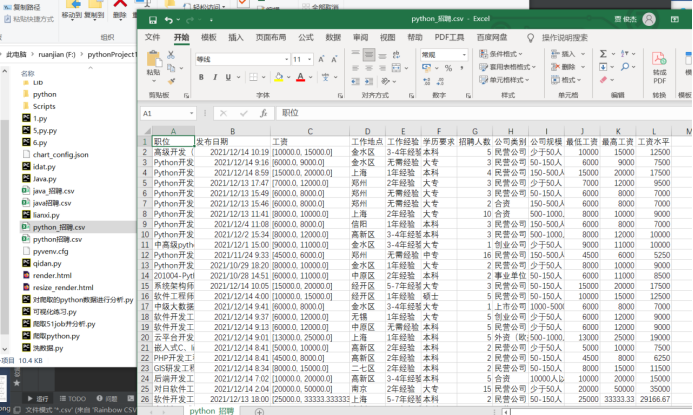Select the Scripts folder in explorer

[44, 107]
